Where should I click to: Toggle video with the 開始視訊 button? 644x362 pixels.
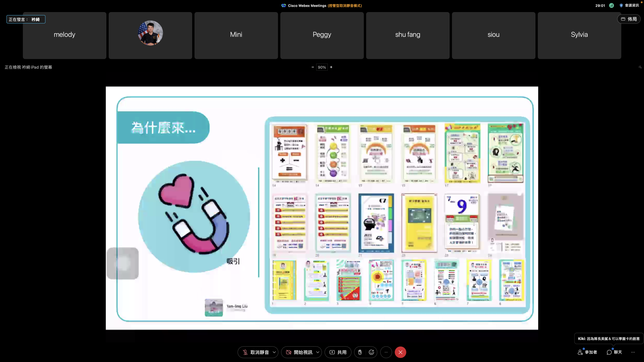(x=299, y=352)
